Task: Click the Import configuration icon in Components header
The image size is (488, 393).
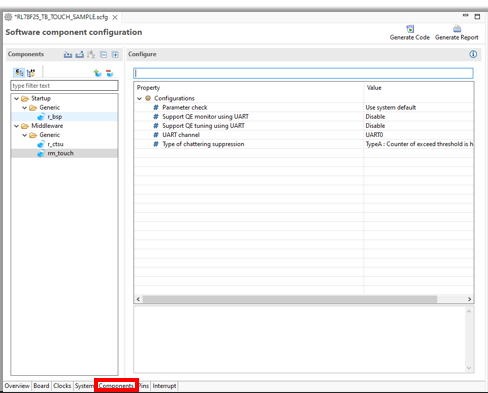Action: point(68,54)
